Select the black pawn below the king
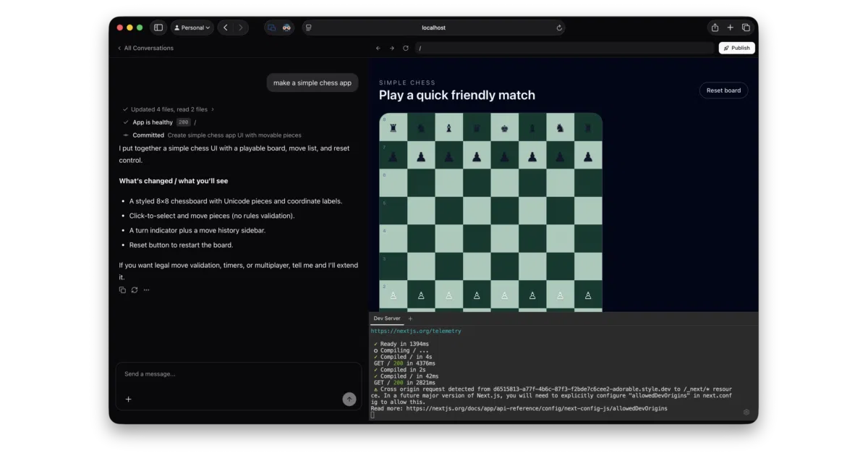868x456 pixels. coord(505,156)
